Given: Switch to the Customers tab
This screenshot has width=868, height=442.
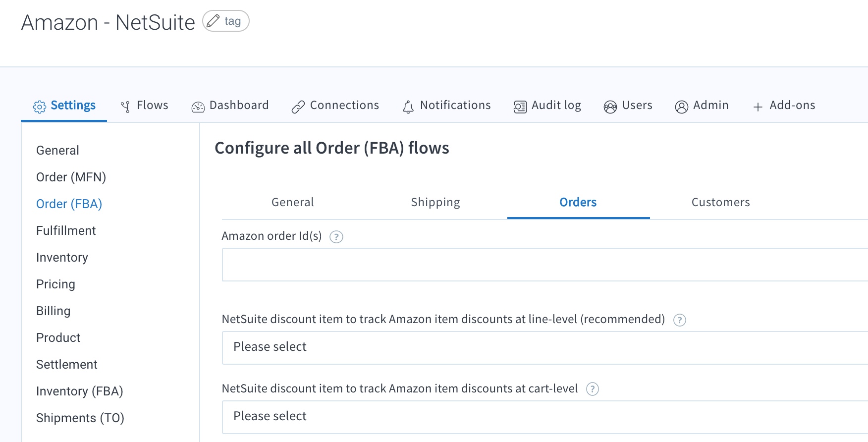Looking at the screenshot, I should tap(721, 202).
